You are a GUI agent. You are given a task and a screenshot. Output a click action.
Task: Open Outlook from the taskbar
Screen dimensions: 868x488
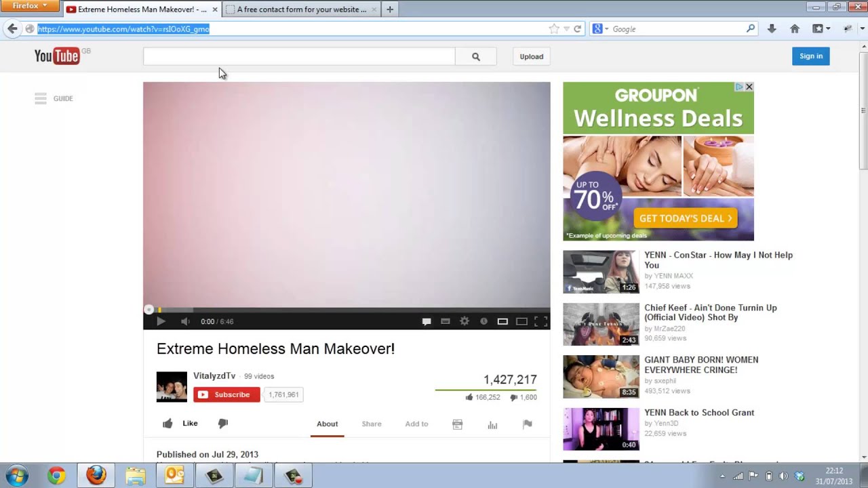174,476
